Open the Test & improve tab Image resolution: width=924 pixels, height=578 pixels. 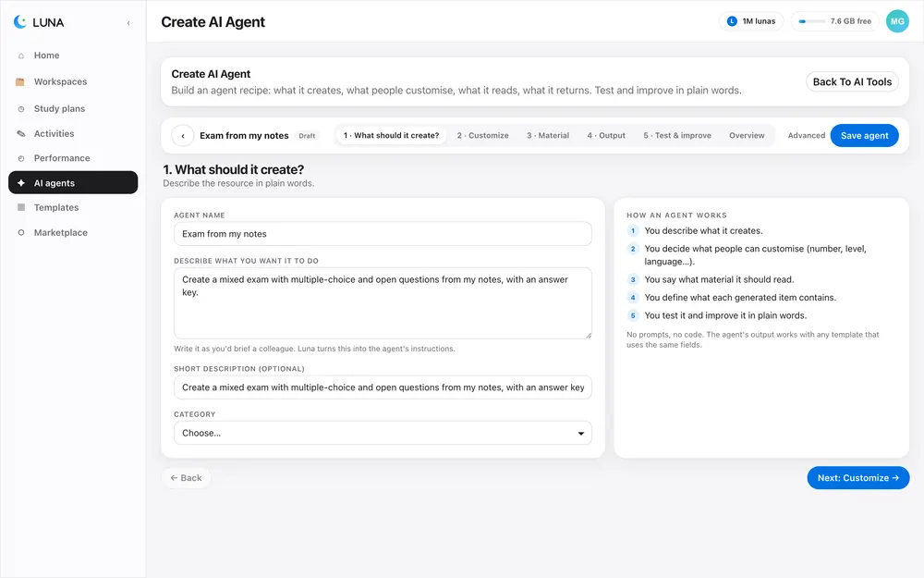pyautogui.click(x=677, y=136)
